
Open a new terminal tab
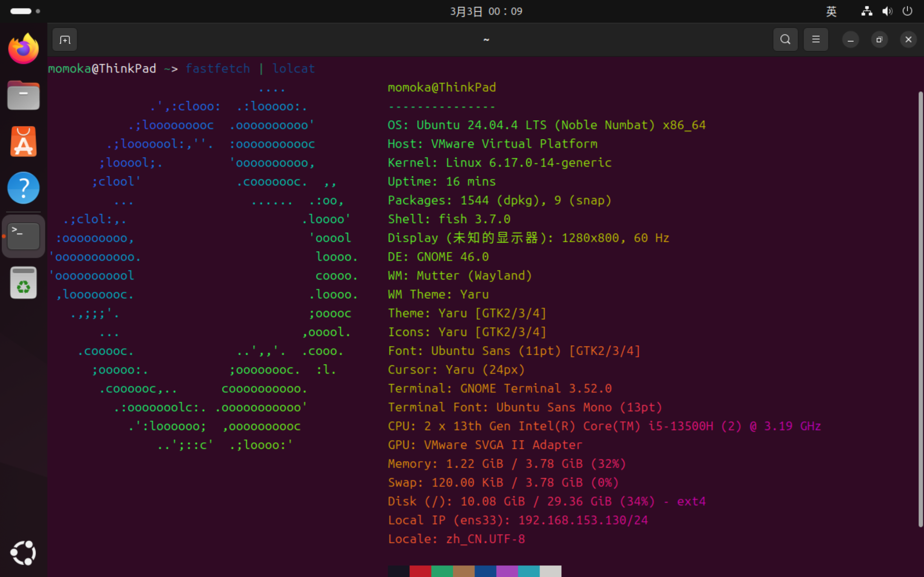65,40
